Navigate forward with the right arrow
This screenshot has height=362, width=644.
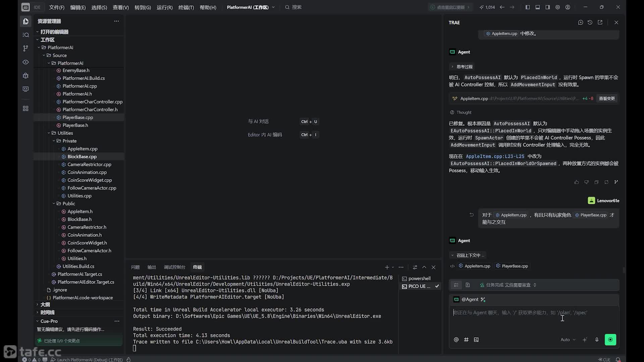coord(512,7)
